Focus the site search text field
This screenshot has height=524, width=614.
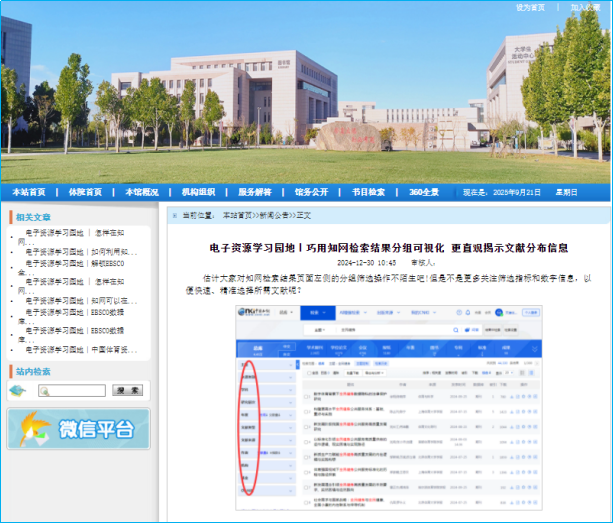(77, 391)
